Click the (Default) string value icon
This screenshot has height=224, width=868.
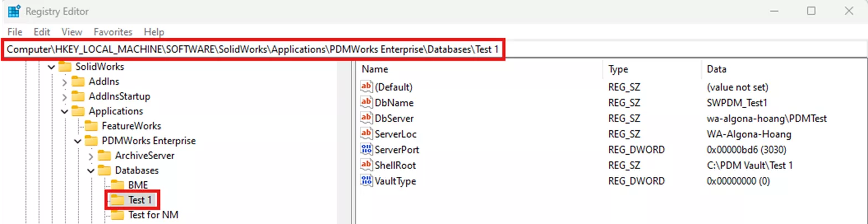pos(366,87)
